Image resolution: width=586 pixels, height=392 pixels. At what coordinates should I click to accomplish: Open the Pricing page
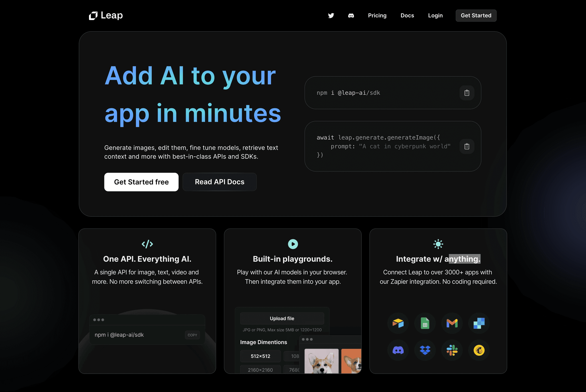pos(377,15)
